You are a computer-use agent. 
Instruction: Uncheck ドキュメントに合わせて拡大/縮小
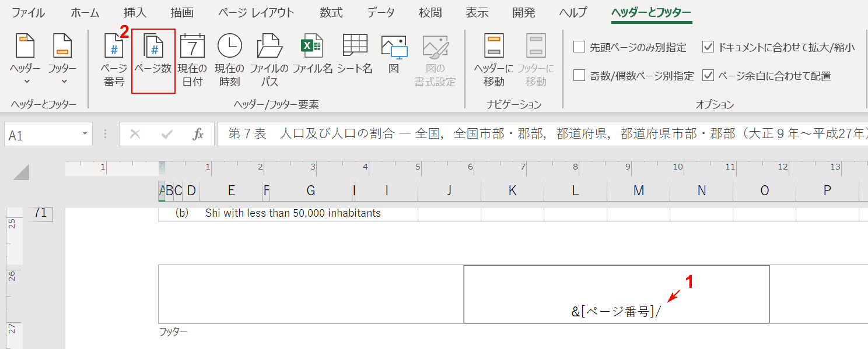click(708, 47)
